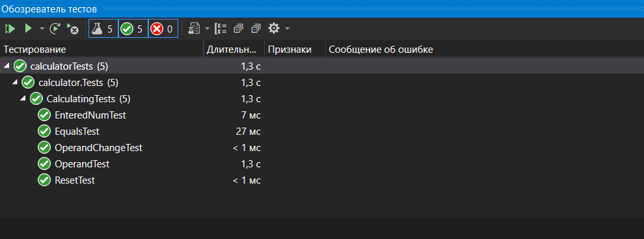The width and height of the screenshot is (644, 239).
Task: Click passed status icon of OperandTest
Action: pos(44,163)
